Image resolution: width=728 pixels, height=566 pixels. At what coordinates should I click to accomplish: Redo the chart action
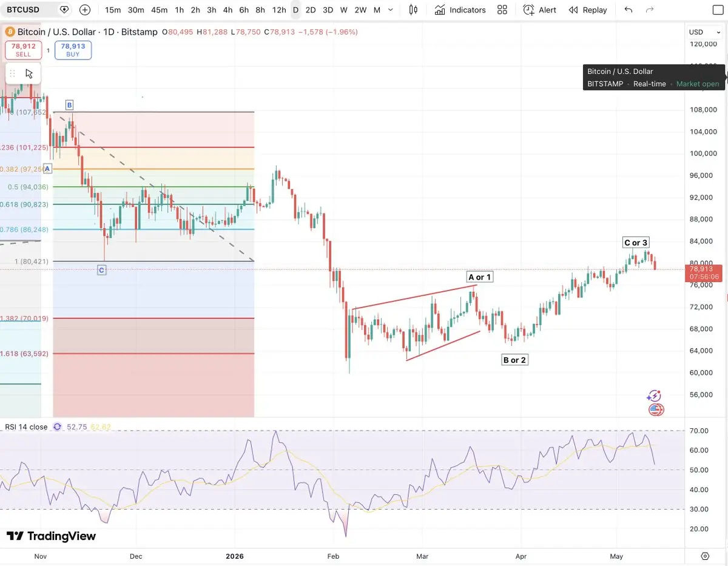(x=650, y=10)
